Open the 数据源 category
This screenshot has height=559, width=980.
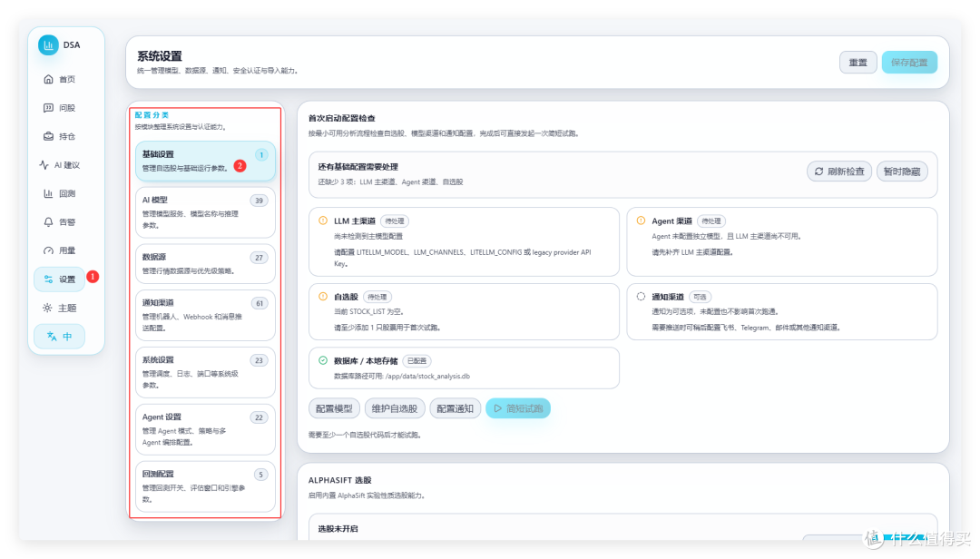(205, 264)
